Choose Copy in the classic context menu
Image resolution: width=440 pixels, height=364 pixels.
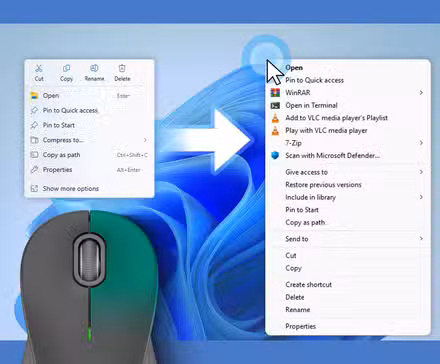(x=293, y=268)
